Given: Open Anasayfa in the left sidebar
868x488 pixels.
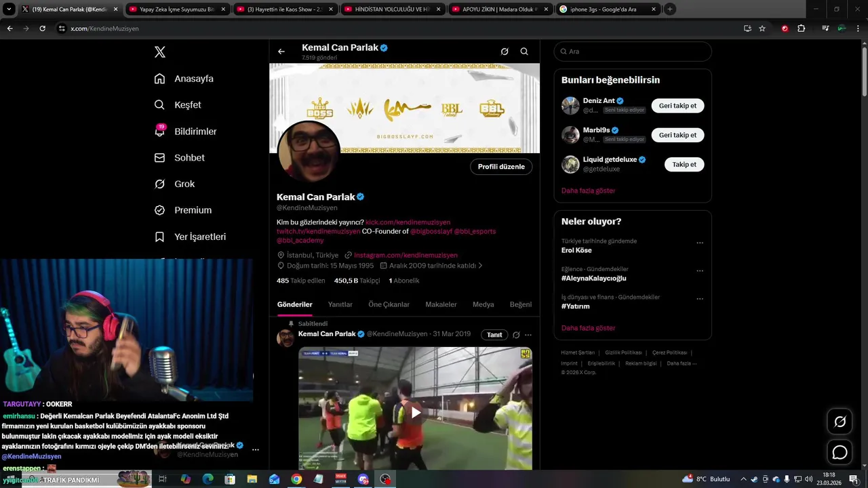Looking at the screenshot, I should [x=184, y=79].
